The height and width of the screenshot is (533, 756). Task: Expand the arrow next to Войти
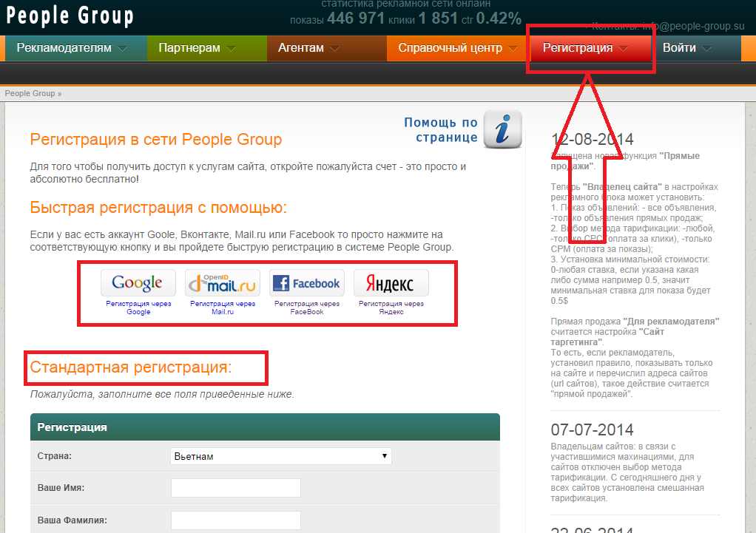707,49
